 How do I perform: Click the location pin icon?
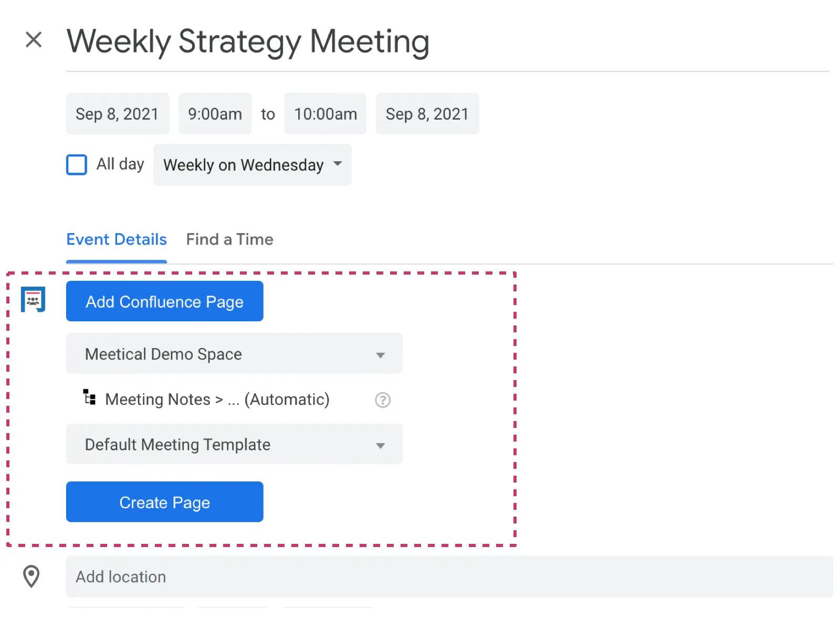31,576
